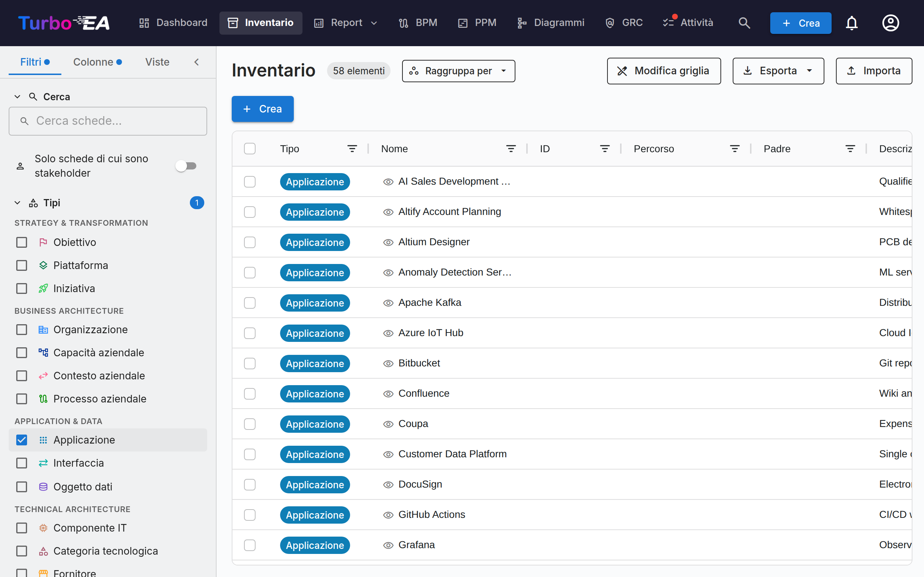Open the Percorso column filter icon
This screenshot has width=924, height=577.
pos(735,149)
